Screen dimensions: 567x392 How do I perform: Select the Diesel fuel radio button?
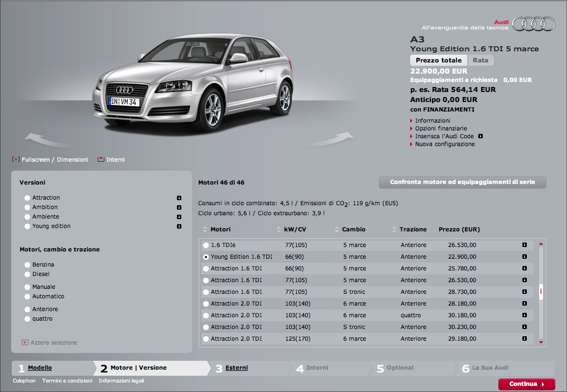[27, 274]
